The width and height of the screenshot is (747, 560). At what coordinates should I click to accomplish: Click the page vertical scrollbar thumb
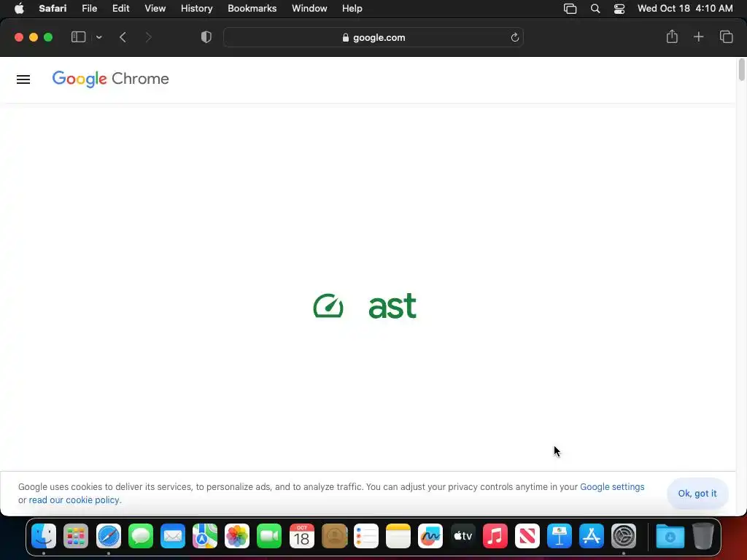(741, 70)
